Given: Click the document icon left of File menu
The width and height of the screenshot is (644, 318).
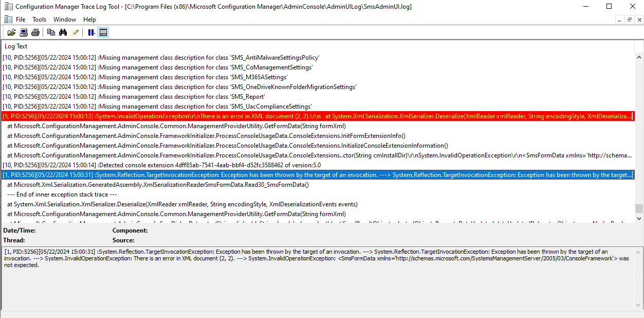Looking at the screenshot, I should pyautogui.click(x=8, y=19).
